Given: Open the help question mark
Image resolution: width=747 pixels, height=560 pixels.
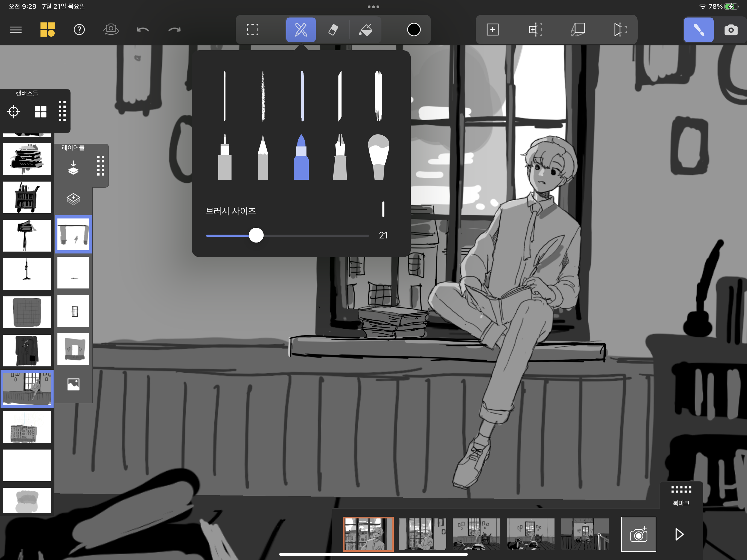Looking at the screenshot, I should coord(79,30).
